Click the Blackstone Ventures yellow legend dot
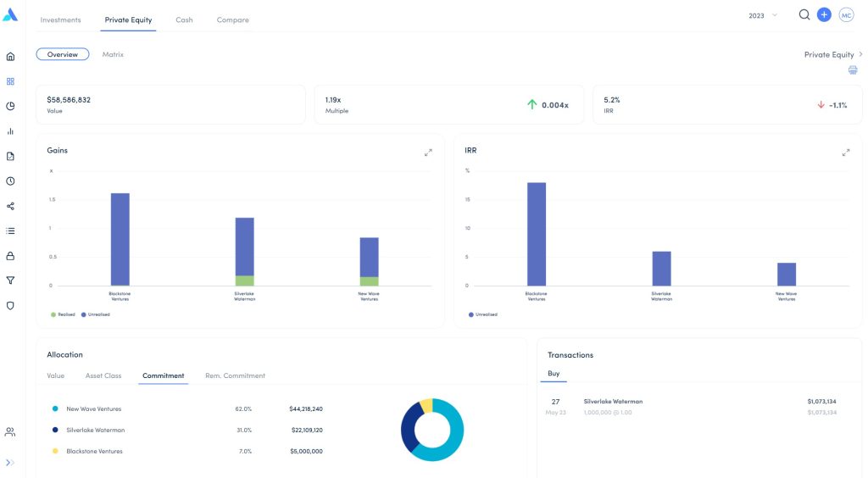868x478 pixels. point(55,451)
